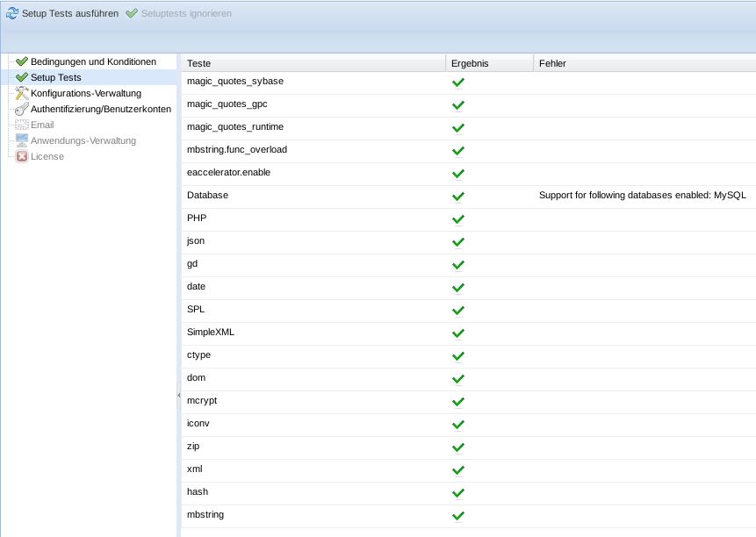Click the result checkmark for dom
Image resolution: width=756 pixels, height=537 pixels.
pyautogui.click(x=458, y=378)
